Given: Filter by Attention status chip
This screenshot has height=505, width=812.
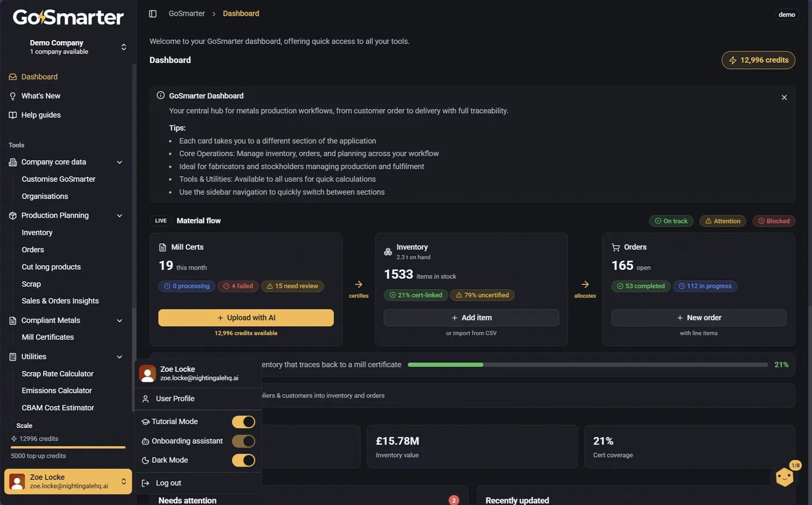Looking at the screenshot, I should click(x=723, y=221).
